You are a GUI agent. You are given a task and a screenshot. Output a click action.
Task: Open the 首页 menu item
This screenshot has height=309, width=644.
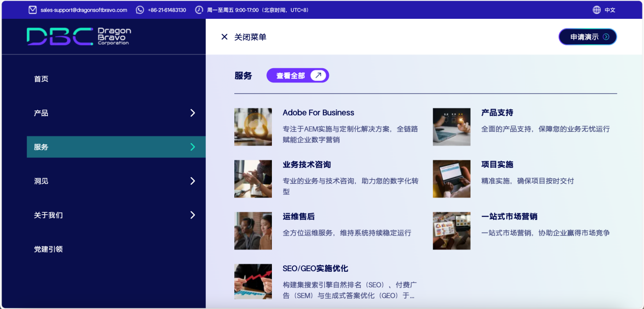point(41,79)
